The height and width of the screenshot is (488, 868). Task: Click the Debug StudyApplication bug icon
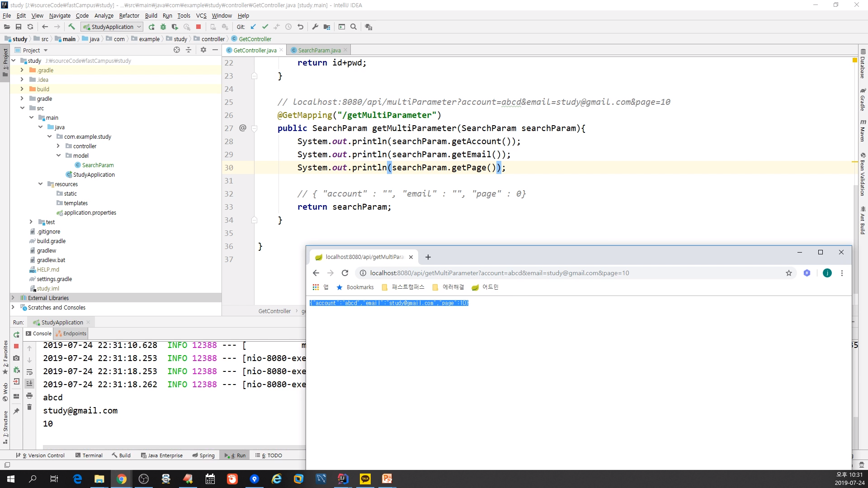tap(163, 27)
